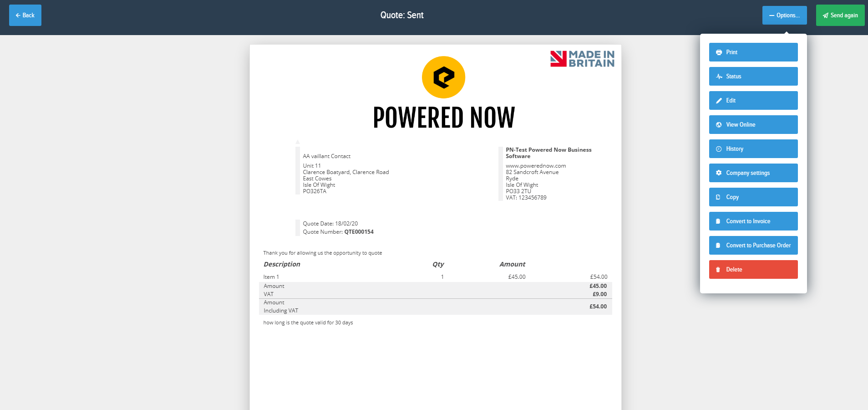Choose Print from the options menu
The image size is (868, 410).
(753, 52)
